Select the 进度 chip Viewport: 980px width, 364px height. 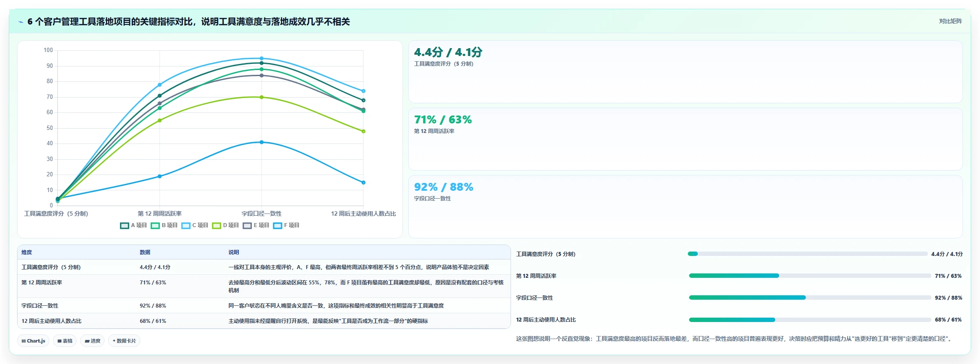pos(92,341)
